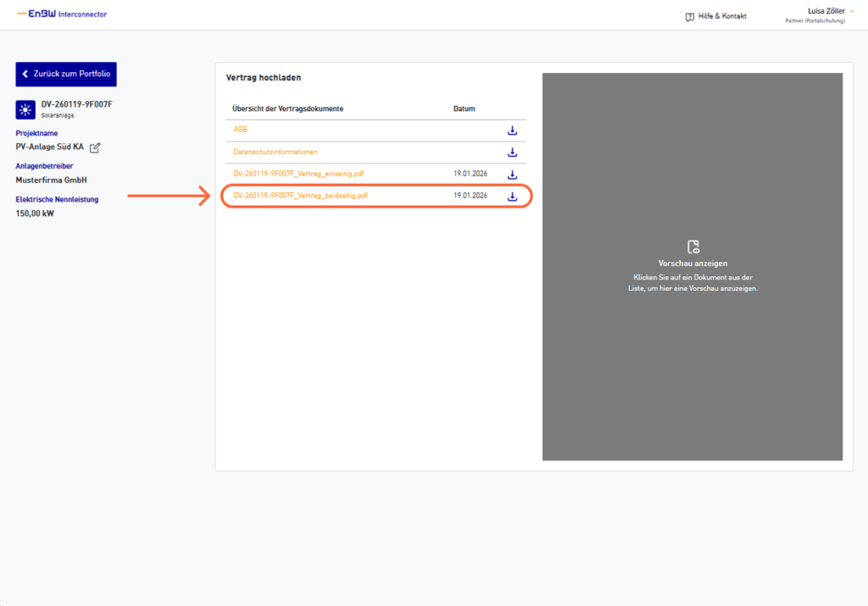Viewport: 868px width, 606px height.
Task: Preview the Vertrag_beidseitig.pdf document
Action: click(x=300, y=196)
